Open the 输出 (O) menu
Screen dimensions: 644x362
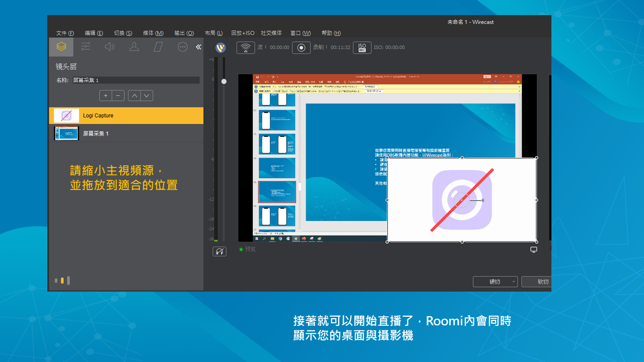click(184, 33)
